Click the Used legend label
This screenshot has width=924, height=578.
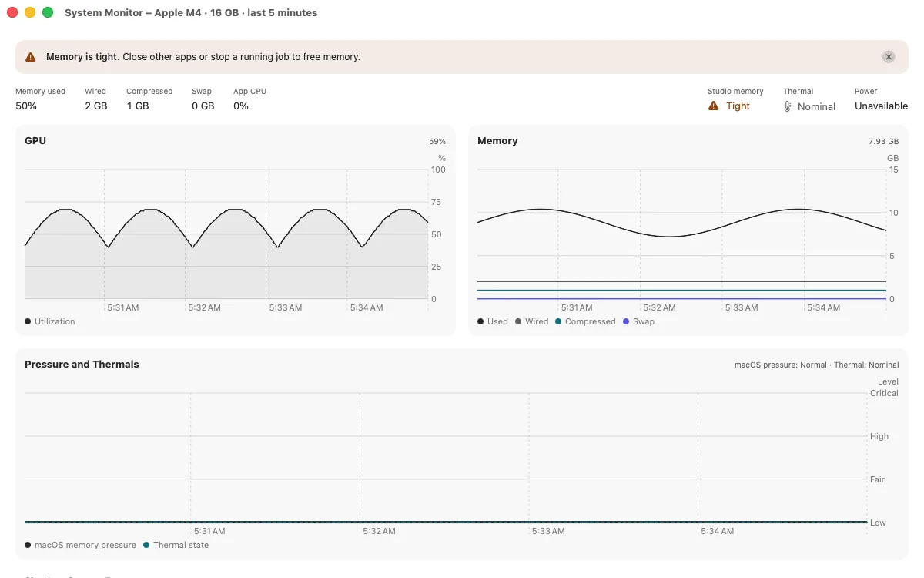497,321
